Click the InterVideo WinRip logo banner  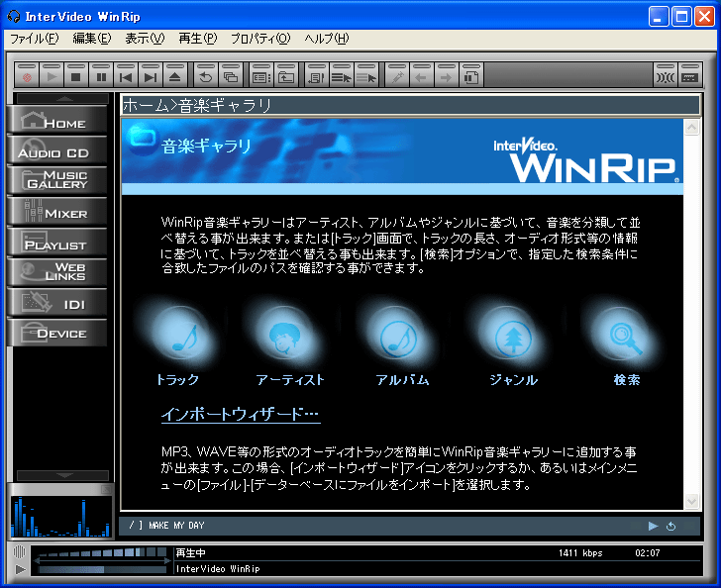[585, 160]
